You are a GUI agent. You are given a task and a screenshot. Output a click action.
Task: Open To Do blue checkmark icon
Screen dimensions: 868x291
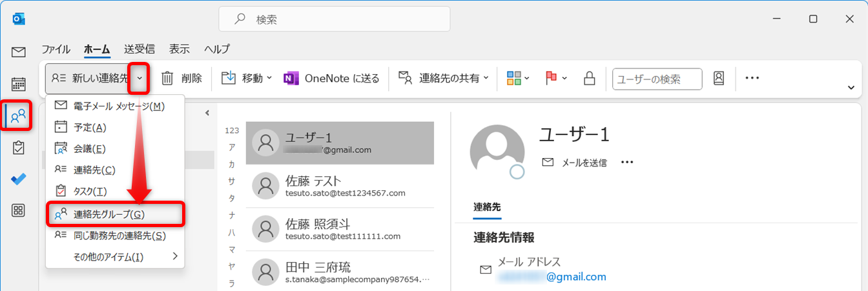[x=19, y=179]
